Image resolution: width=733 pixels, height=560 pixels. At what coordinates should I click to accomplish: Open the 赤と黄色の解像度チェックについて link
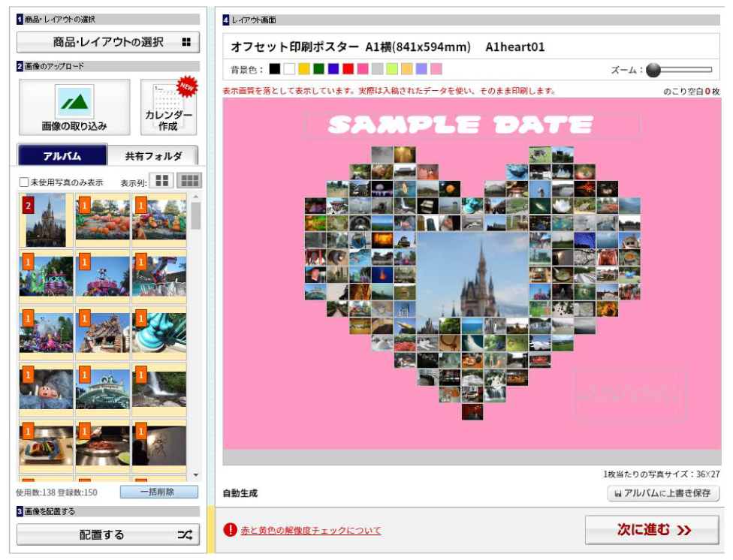tap(311, 530)
